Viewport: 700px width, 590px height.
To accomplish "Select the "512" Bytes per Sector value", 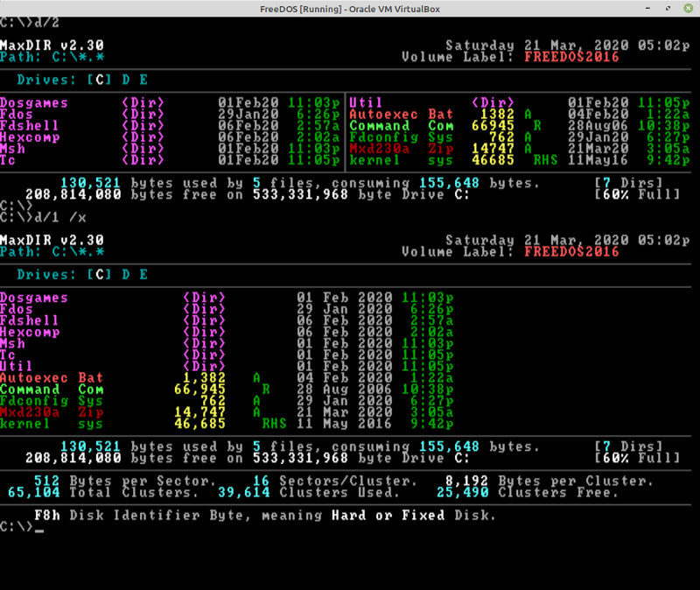I will (x=47, y=481).
